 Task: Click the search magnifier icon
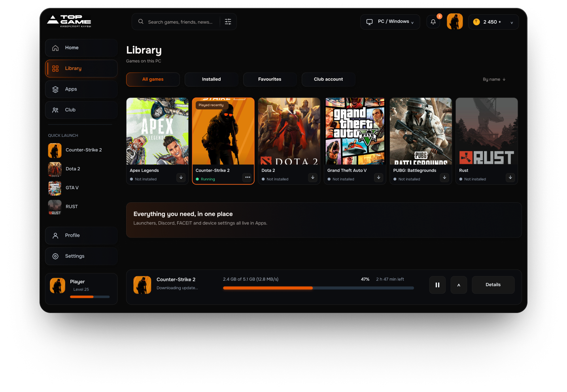pos(141,22)
